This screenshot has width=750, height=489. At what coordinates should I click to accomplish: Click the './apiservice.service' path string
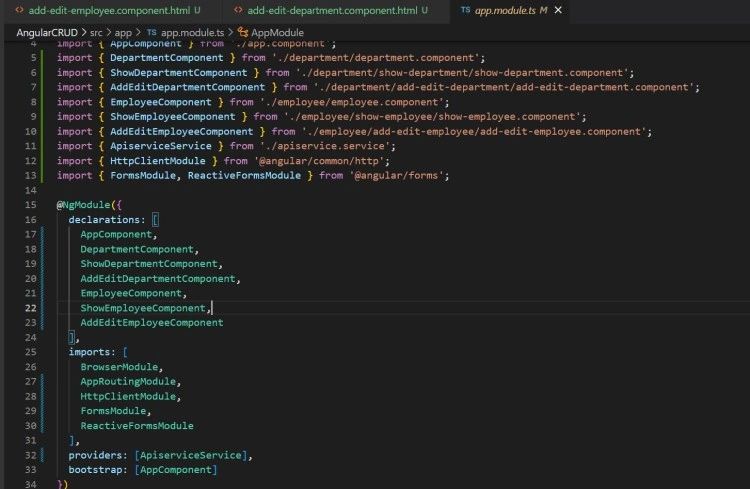pos(325,146)
